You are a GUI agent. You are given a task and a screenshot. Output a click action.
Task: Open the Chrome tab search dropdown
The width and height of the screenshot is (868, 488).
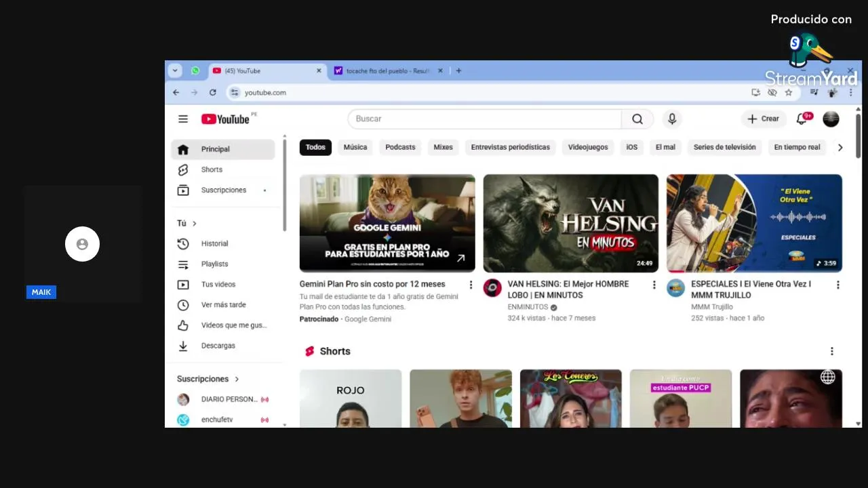pos(175,70)
